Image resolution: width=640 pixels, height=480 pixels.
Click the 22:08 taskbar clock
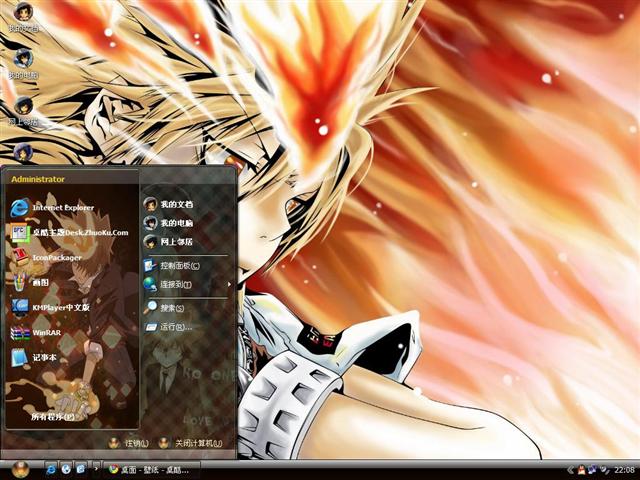point(624,470)
